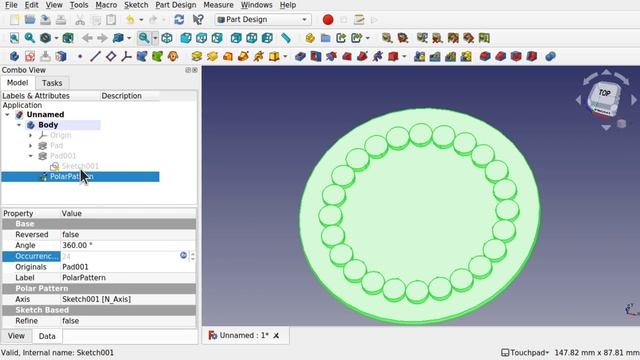
Task: Open undo history dropdown arrow
Action: click(141, 20)
